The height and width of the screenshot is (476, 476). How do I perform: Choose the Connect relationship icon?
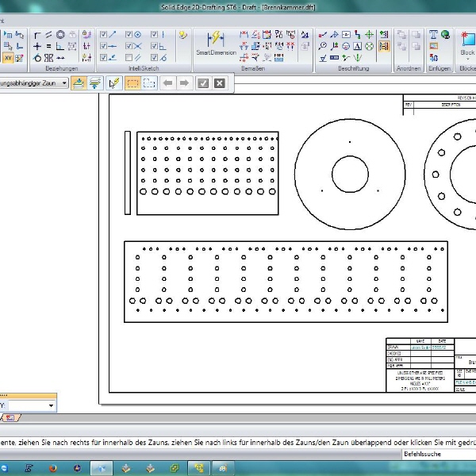click(x=37, y=35)
